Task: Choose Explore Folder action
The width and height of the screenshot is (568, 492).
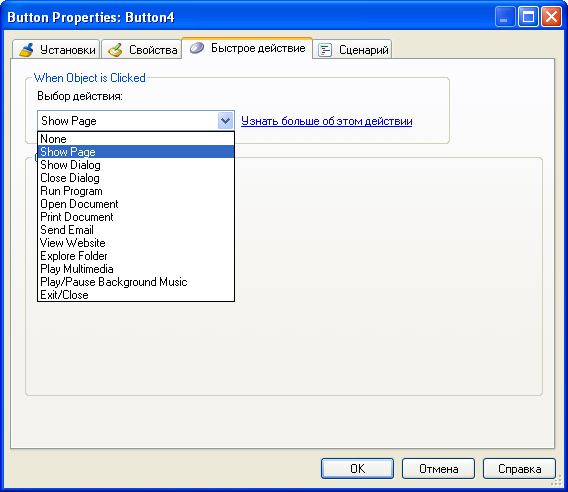Action: [136, 256]
